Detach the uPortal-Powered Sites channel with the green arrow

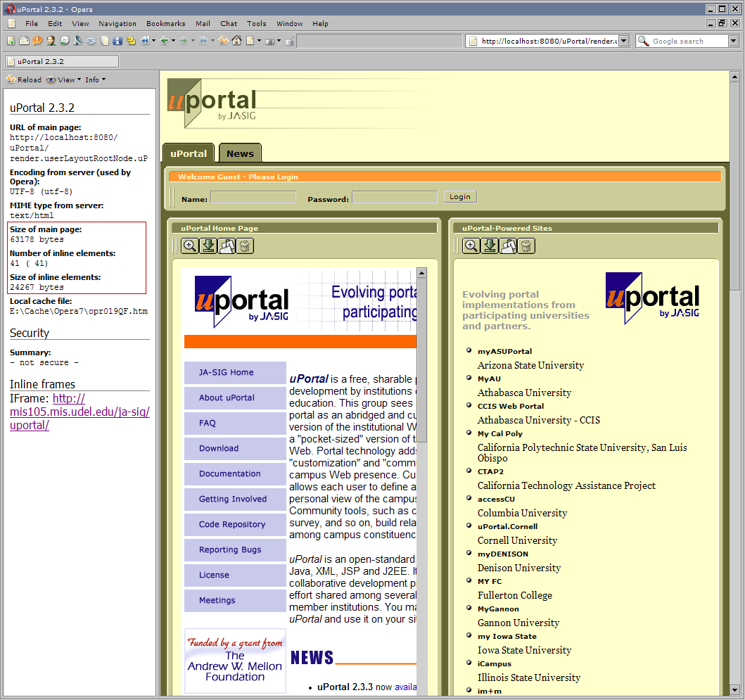point(490,246)
